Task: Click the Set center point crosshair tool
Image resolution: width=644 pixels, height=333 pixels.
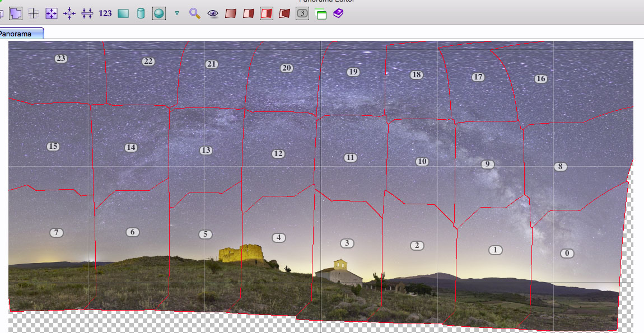Action: (33, 13)
